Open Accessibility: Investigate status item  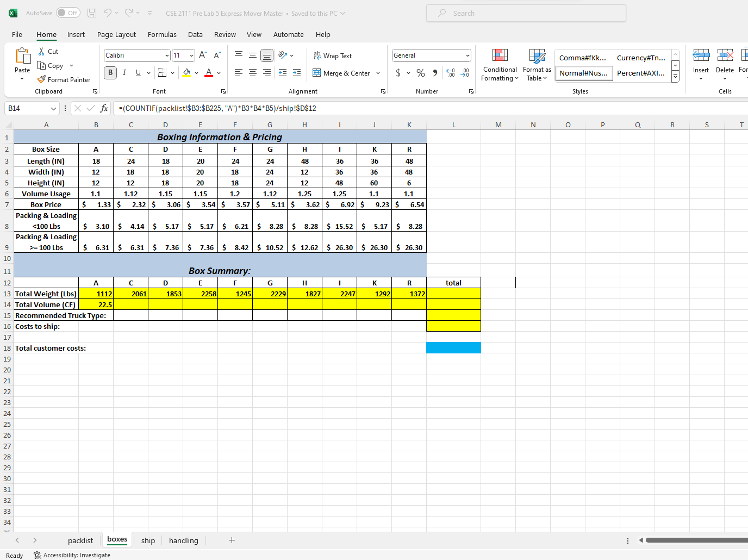(72, 555)
